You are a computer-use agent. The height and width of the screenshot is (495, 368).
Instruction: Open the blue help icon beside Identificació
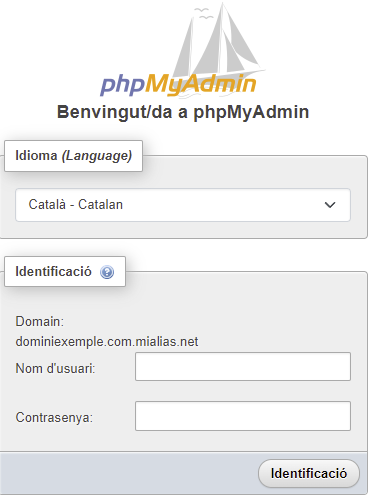tap(107, 272)
